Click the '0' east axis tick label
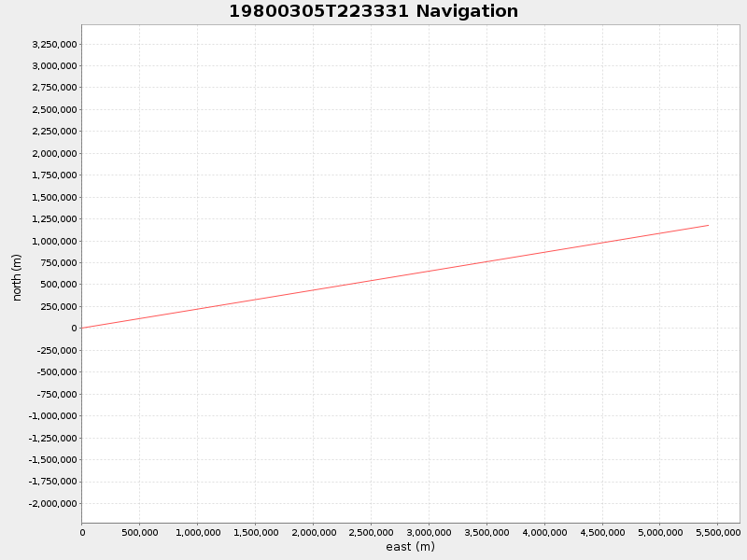Viewport: 747px width, 560px height. tap(82, 532)
